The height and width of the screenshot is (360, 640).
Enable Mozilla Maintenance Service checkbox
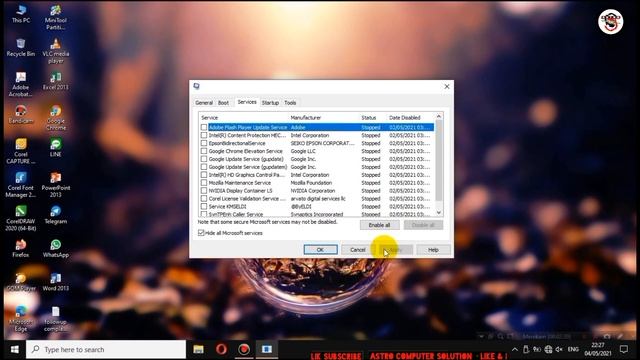coord(204,183)
